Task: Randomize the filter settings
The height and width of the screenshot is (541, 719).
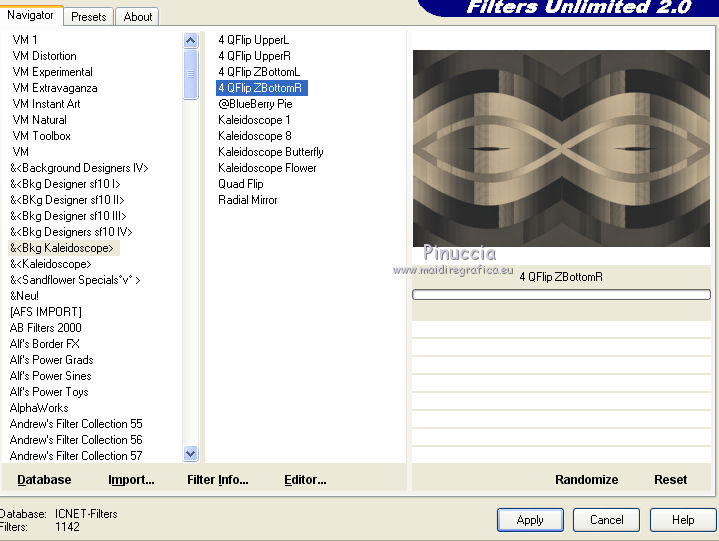Action: (586, 480)
